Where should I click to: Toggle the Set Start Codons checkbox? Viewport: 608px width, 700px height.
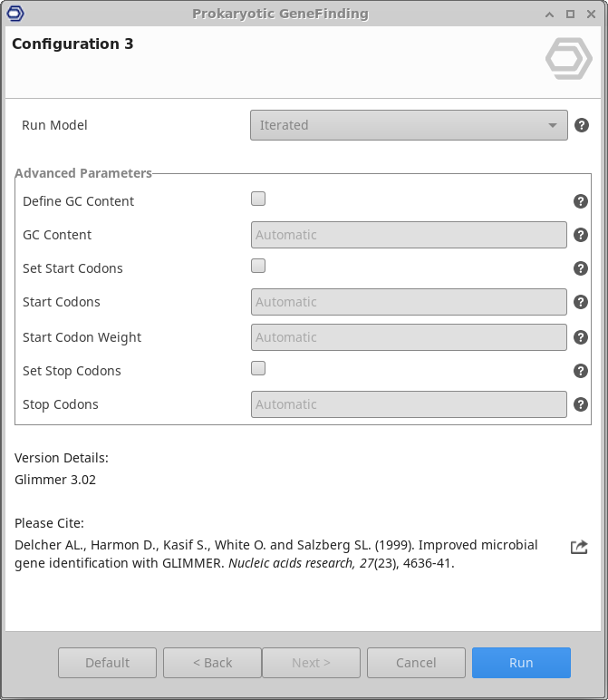[258, 266]
